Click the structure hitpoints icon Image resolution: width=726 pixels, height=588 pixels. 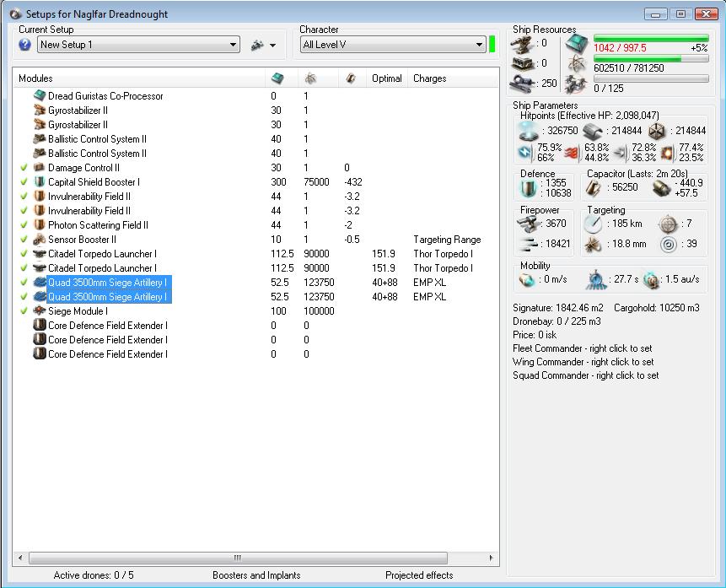pyautogui.click(x=657, y=132)
